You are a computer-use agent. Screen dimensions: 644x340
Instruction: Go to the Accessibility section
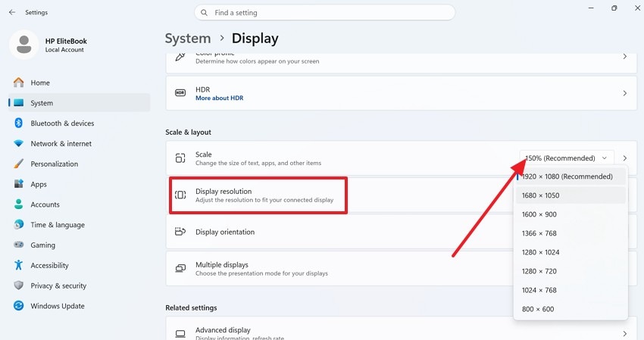tap(80, 265)
